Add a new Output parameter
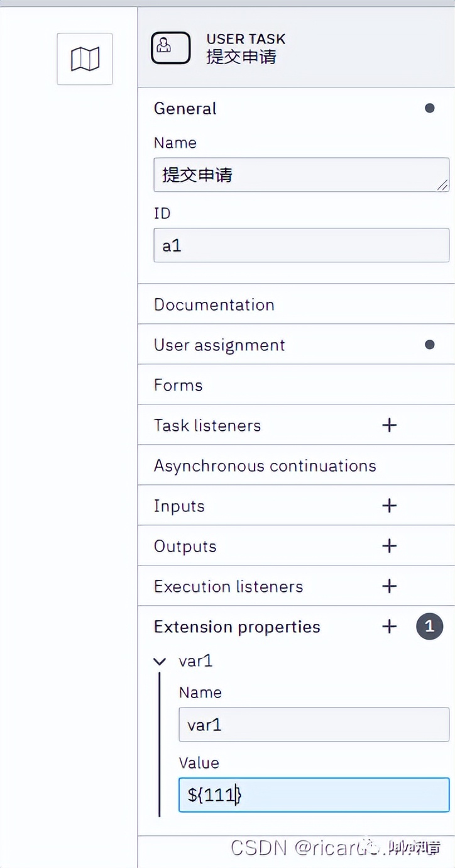The width and height of the screenshot is (455, 868). (390, 546)
